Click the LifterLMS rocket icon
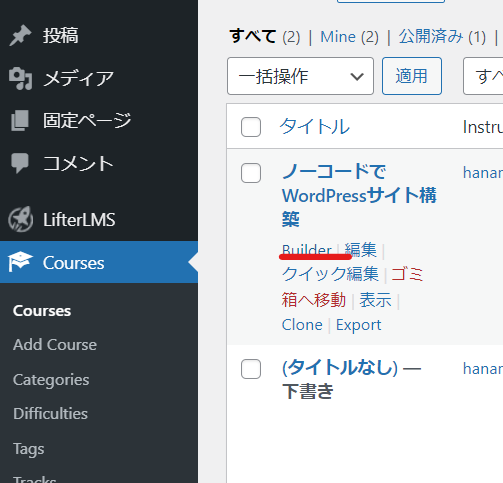This screenshot has height=483, width=503. click(21, 219)
